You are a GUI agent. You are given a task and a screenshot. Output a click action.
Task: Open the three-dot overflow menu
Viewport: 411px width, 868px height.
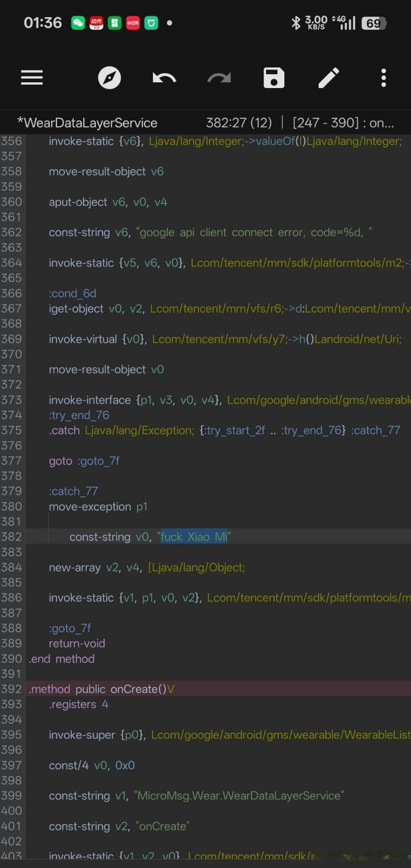[x=383, y=78]
